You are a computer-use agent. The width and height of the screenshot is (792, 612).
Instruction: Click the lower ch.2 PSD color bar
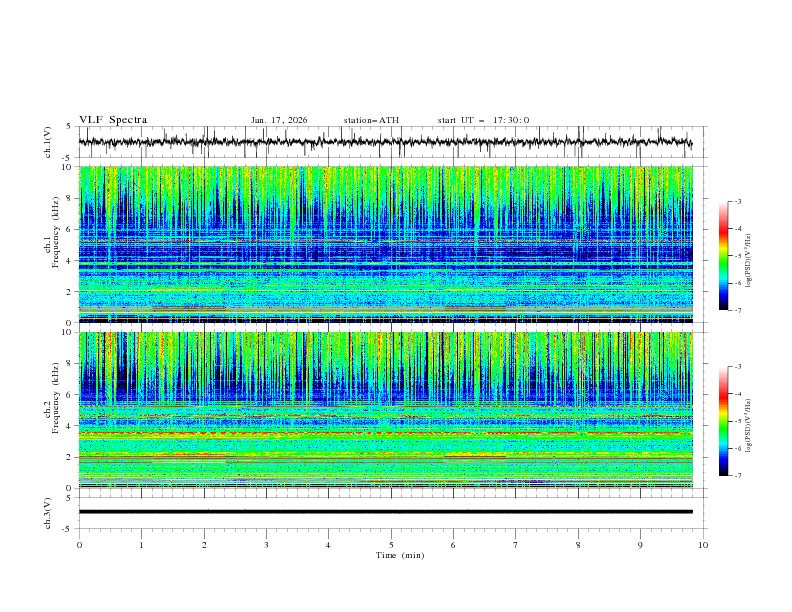click(x=723, y=421)
